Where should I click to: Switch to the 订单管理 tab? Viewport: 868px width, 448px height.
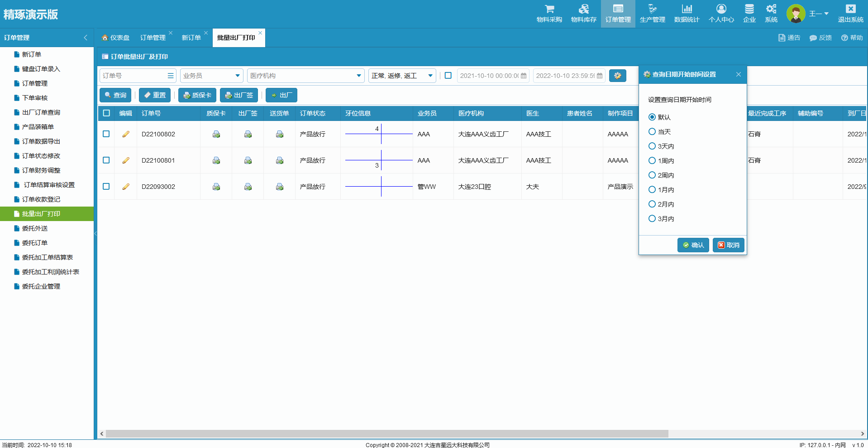pos(153,38)
